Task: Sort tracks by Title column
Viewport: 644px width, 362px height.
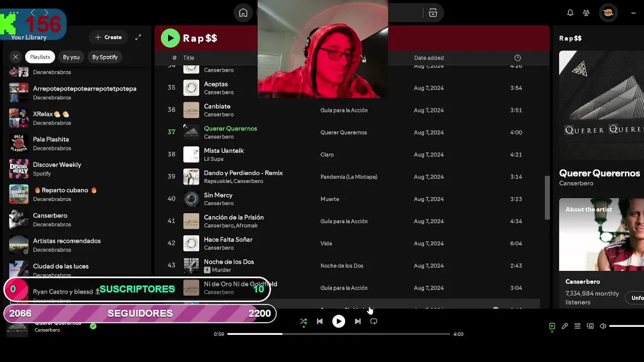Action: tap(189, 58)
